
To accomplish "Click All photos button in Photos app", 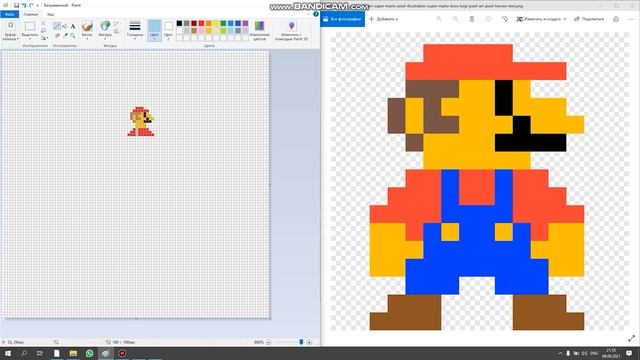I will pyautogui.click(x=342, y=19).
